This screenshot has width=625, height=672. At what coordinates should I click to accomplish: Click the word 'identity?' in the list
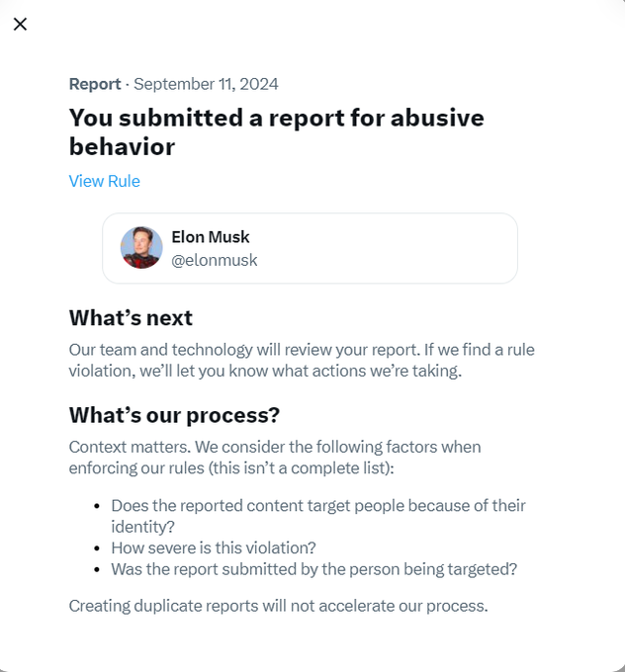click(142, 527)
